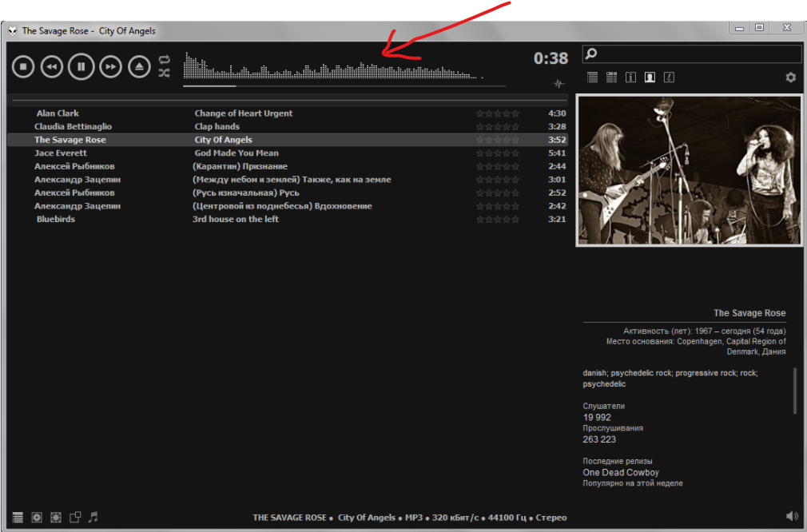Image resolution: width=807 pixels, height=532 pixels.
Task: Toggle the volume speaker icon
Action: pyautogui.click(x=792, y=516)
